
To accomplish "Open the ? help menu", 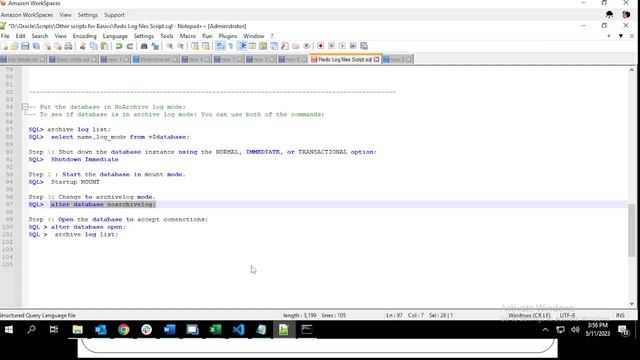I will (272, 36).
